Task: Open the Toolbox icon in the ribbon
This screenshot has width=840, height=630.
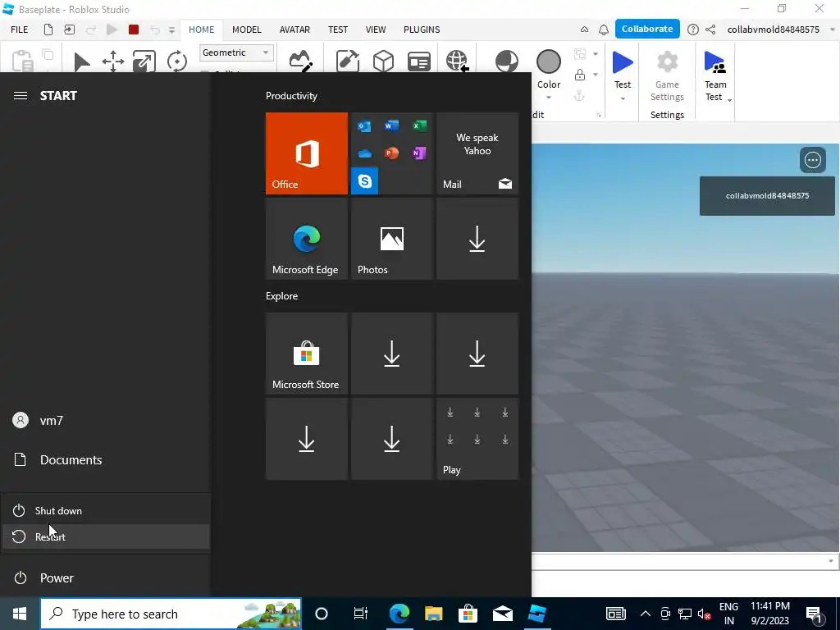Action: pos(347,61)
